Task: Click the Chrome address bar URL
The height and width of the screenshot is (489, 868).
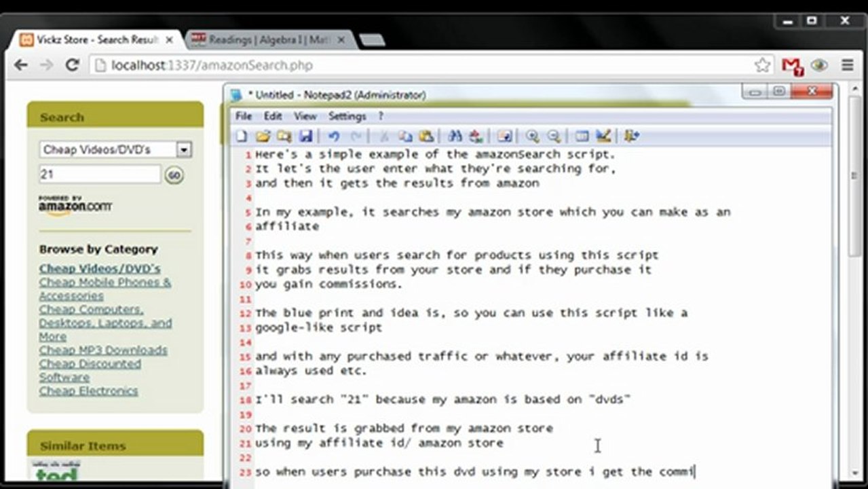Action: [212, 66]
